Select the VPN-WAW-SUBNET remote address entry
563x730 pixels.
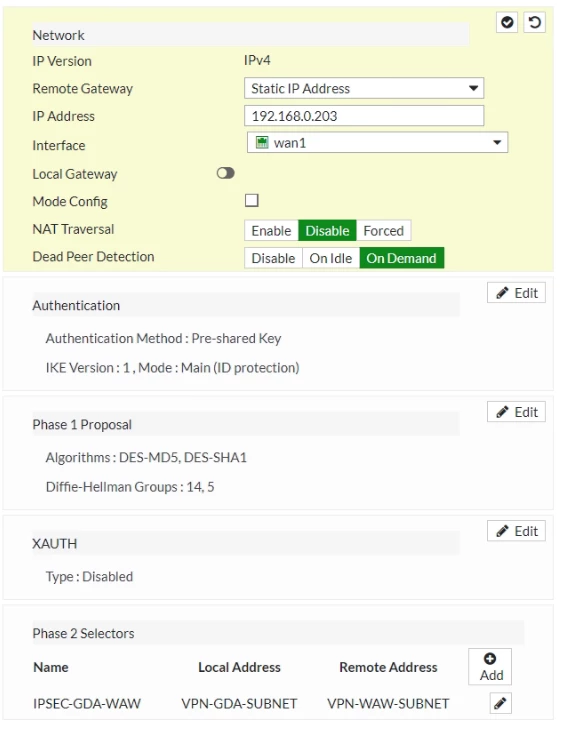pos(388,703)
